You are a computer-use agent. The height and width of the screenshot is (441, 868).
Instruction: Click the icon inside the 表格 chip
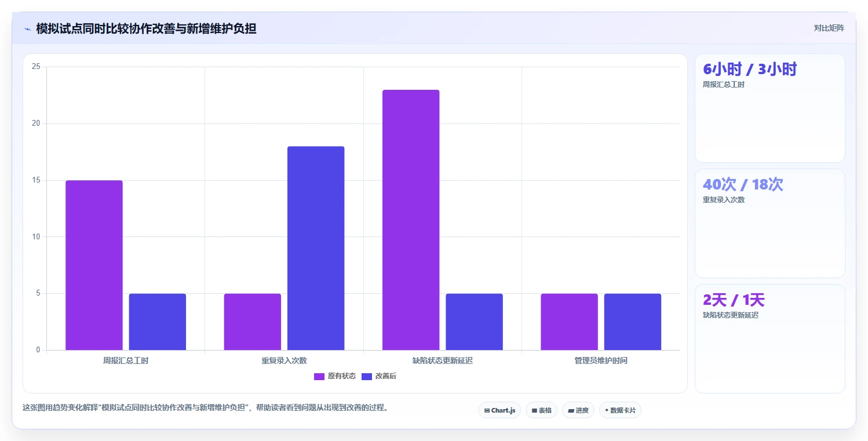pos(534,410)
